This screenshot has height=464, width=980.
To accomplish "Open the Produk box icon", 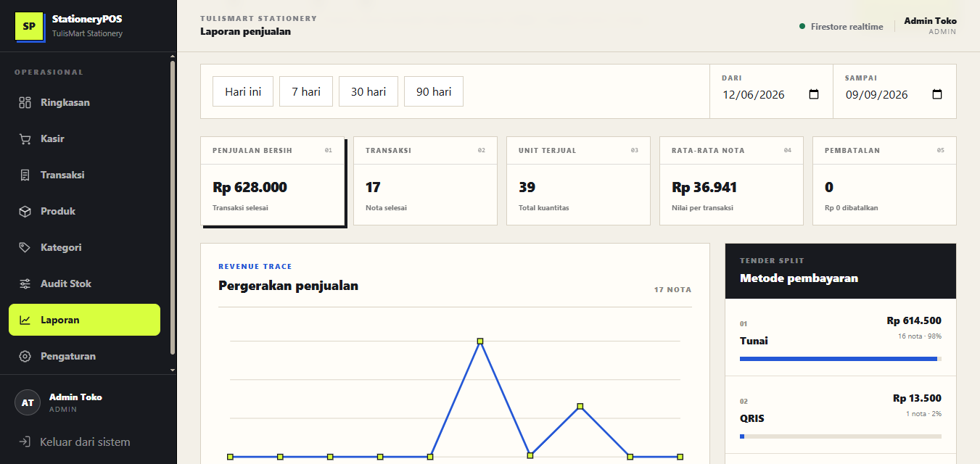I will pos(25,211).
